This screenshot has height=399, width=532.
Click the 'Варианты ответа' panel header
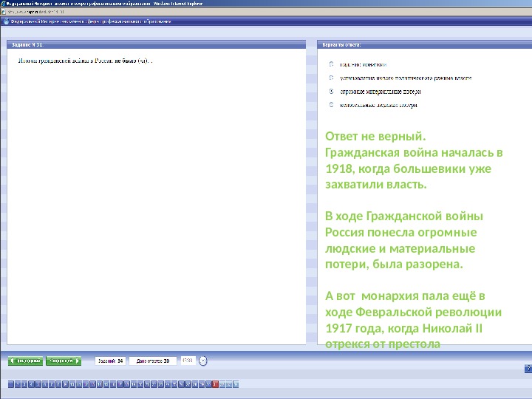tap(424, 44)
